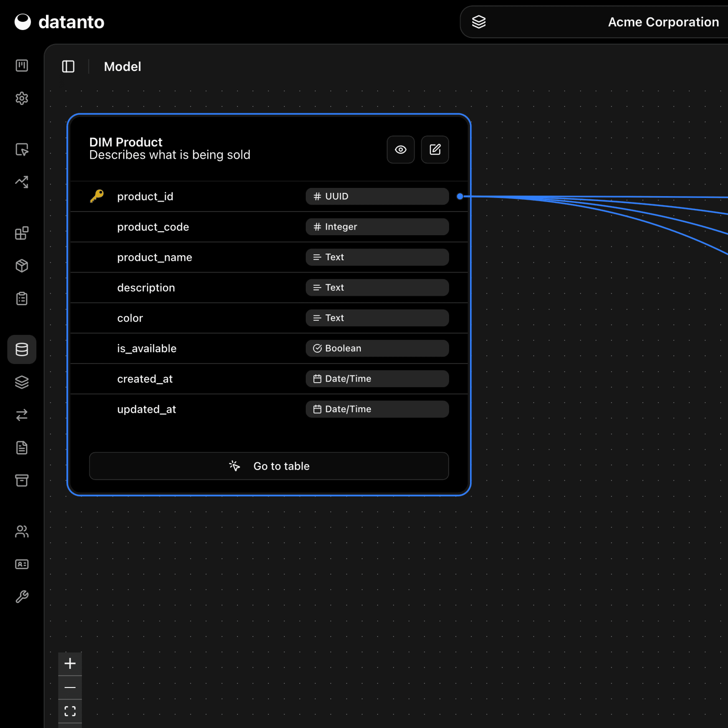This screenshot has height=728, width=728.
Task: Click the product_id connection dot
Action: tap(460, 196)
